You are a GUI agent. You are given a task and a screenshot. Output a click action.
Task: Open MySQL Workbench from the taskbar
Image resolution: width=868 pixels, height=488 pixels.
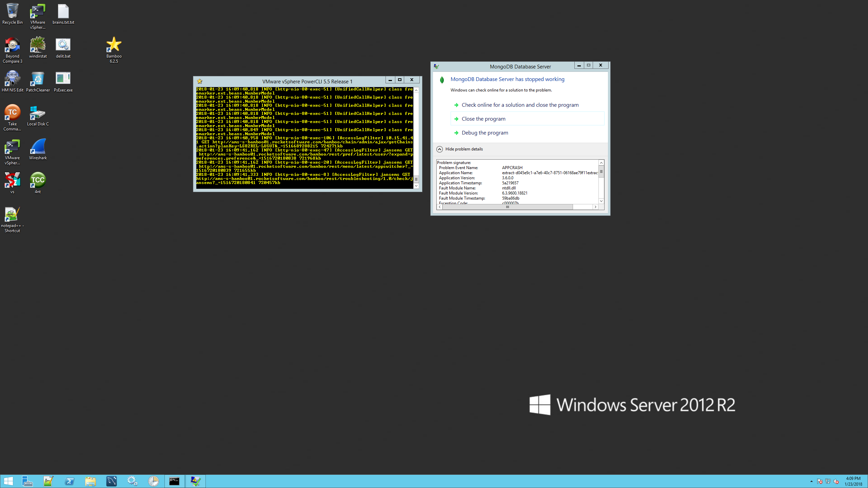pyautogui.click(x=111, y=481)
